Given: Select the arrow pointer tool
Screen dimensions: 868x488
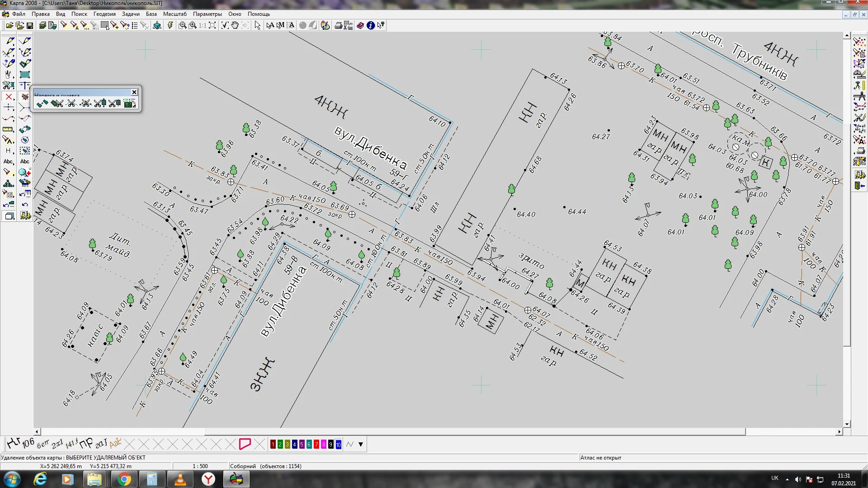Looking at the screenshot, I should (x=258, y=26).
